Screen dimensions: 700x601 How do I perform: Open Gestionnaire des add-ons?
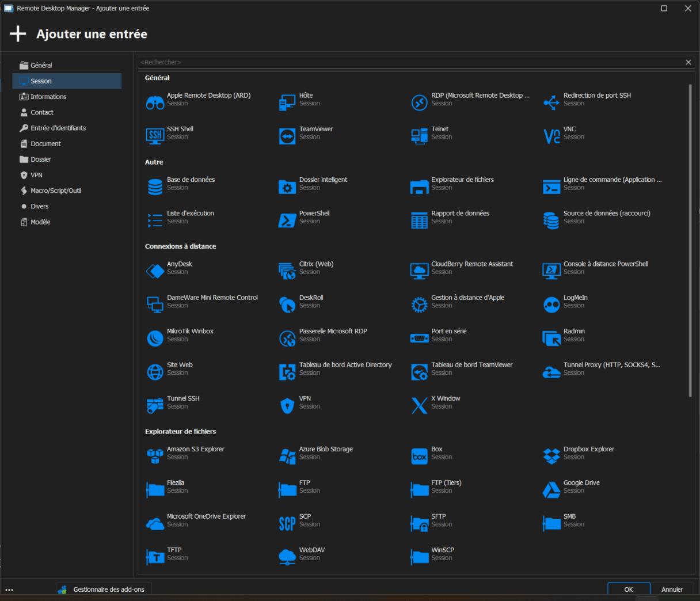pyautogui.click(x=108, y=589)
